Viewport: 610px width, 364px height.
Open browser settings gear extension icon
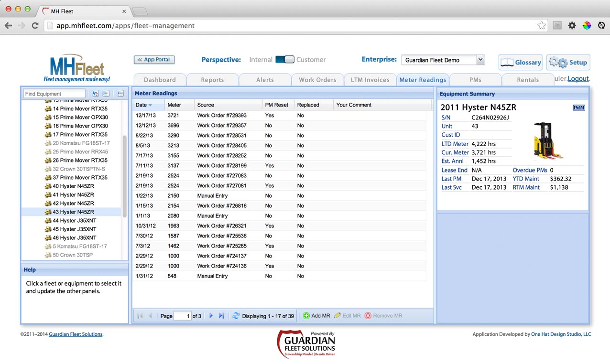click(572, 26)
